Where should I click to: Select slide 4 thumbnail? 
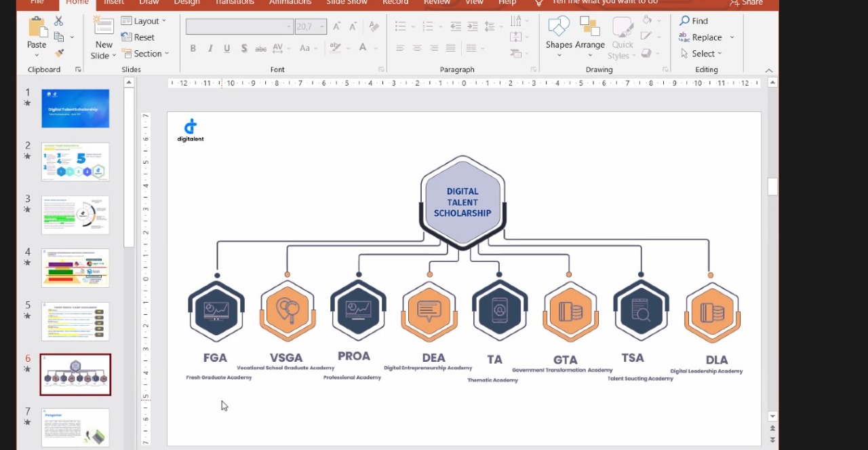tap(75, 267)
